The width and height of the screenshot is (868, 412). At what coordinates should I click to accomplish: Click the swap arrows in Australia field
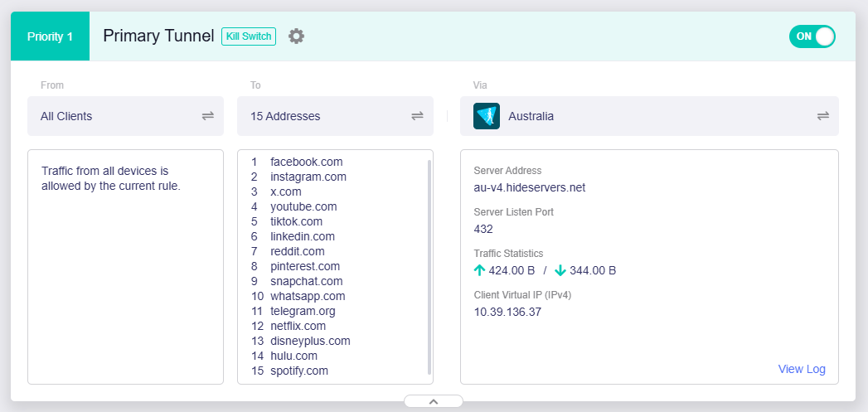tap(823, 116)
